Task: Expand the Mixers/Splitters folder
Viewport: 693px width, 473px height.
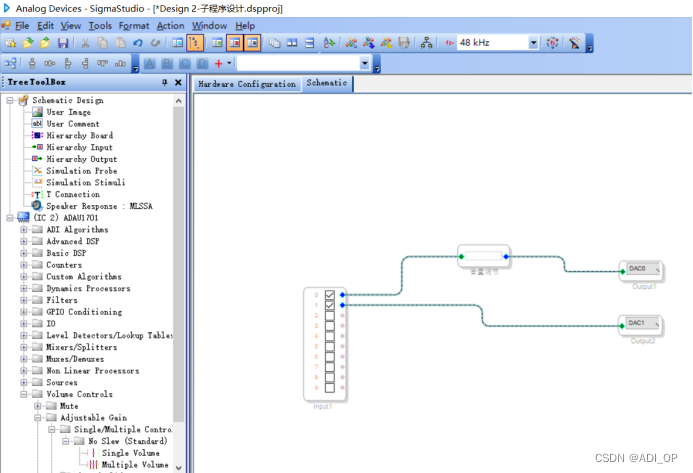Action: tap(24, 347)
